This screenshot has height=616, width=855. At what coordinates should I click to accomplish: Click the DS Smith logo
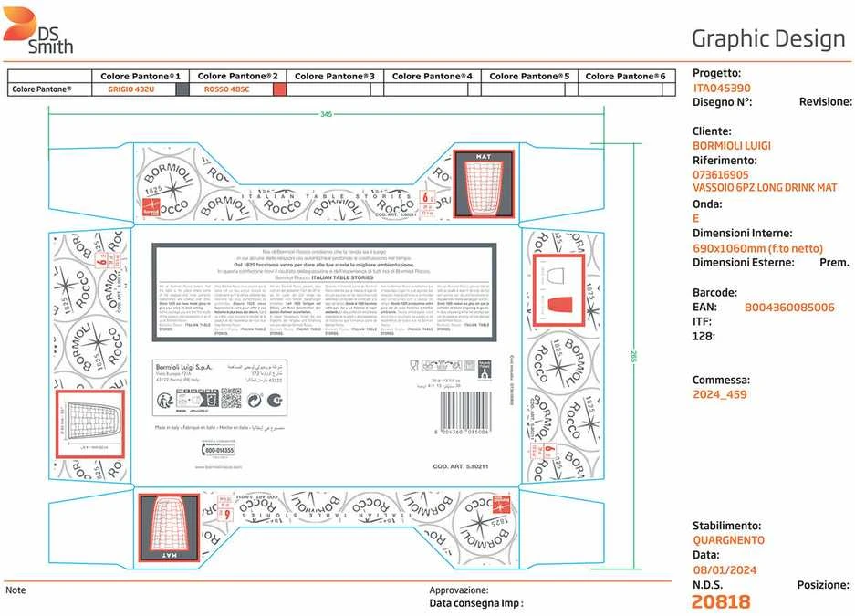click(38, 30)
